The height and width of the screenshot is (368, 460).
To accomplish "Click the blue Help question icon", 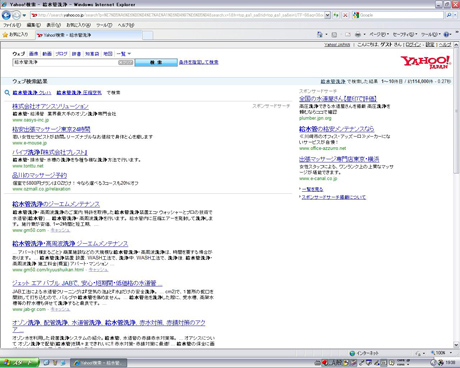I will 447,34.
